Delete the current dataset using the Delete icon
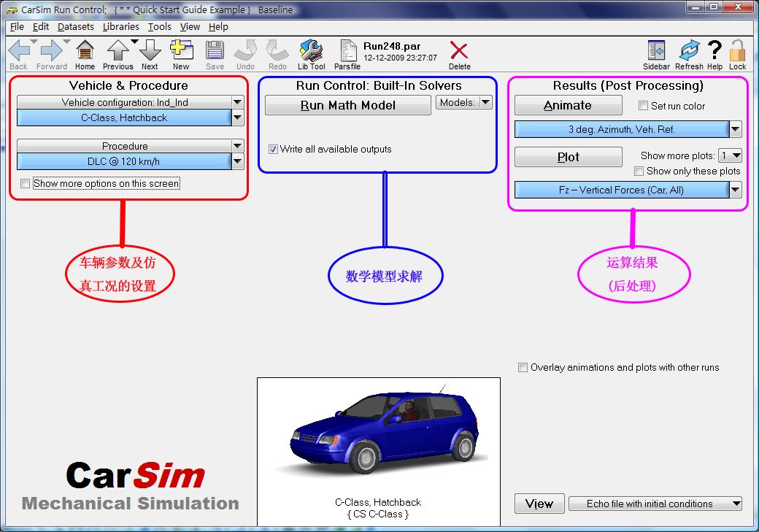The image size is (759, 532). click(x=458, y=49)
